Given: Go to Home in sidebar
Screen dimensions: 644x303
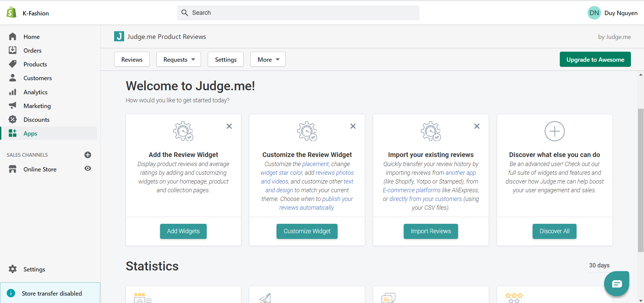Looking at the screenshot, I should [32, 37].
